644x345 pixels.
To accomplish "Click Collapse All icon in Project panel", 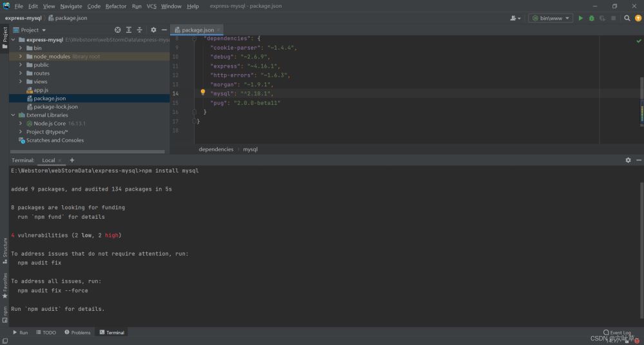I will [140, 30].
